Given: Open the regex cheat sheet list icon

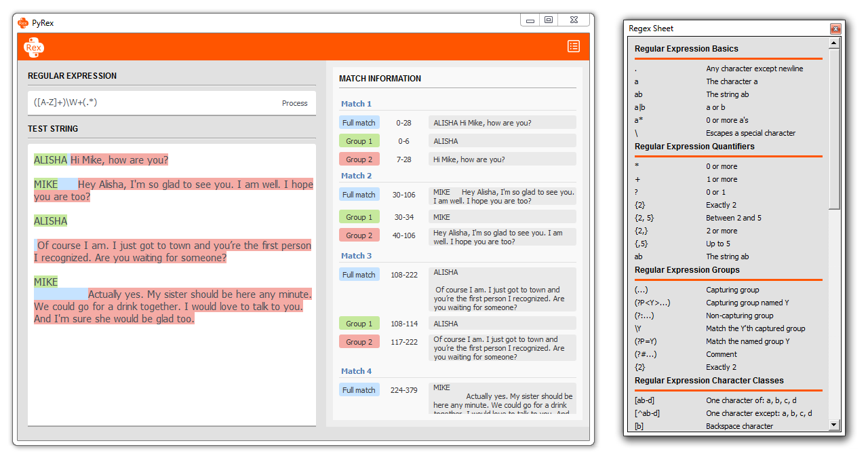Looking at the screenshot, I should [574, 46].
